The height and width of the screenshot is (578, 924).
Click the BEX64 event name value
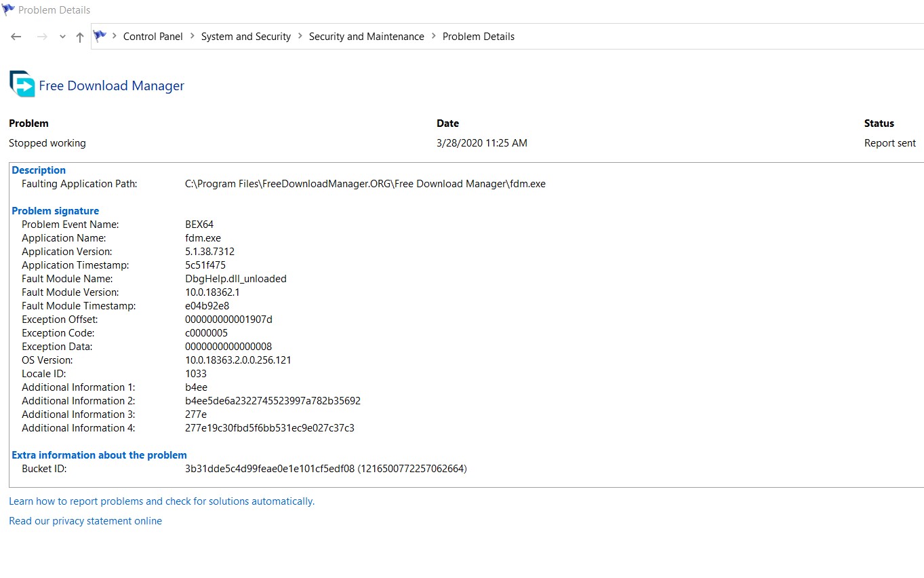coord(199,225)
